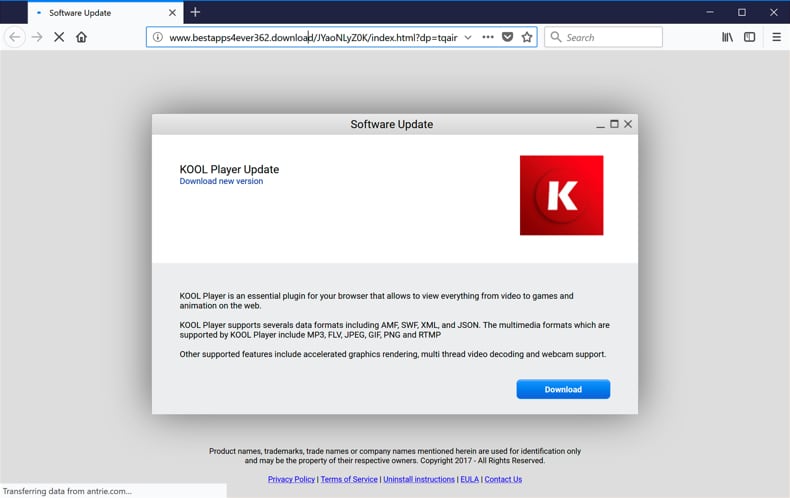Screen dimensions: 790x498
Task: Open the EULA link
Action: [x=470, y=479]
